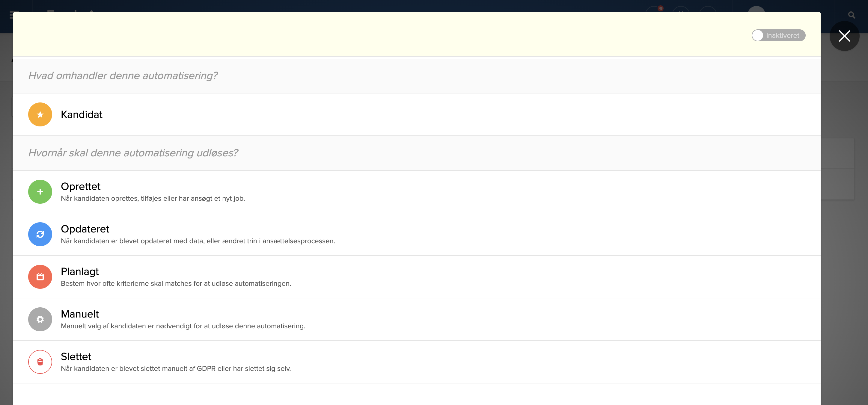Click the description mentioning GDPR

click(176, 369)
